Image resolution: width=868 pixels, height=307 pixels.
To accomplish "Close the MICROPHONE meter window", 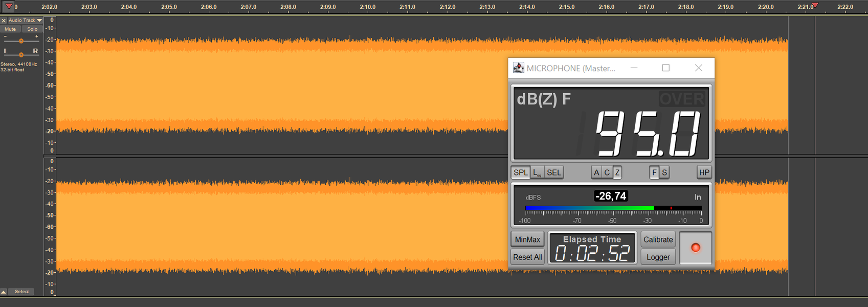I will pyautogui.click(x=699, y=68).
